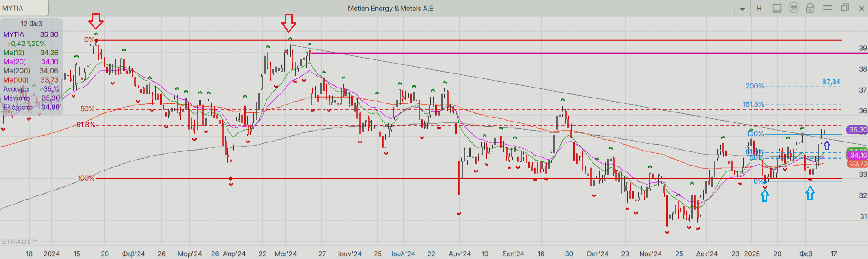Screen dimensions: 868x259
Task: Click the Οκτ'24 date on the time axis
Action: (597, 254)
